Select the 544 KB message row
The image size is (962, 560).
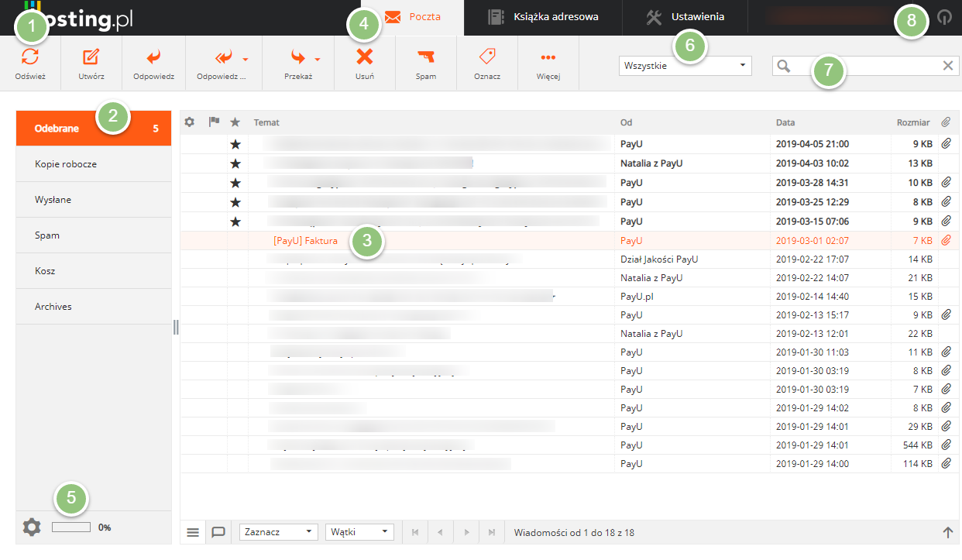570,445
